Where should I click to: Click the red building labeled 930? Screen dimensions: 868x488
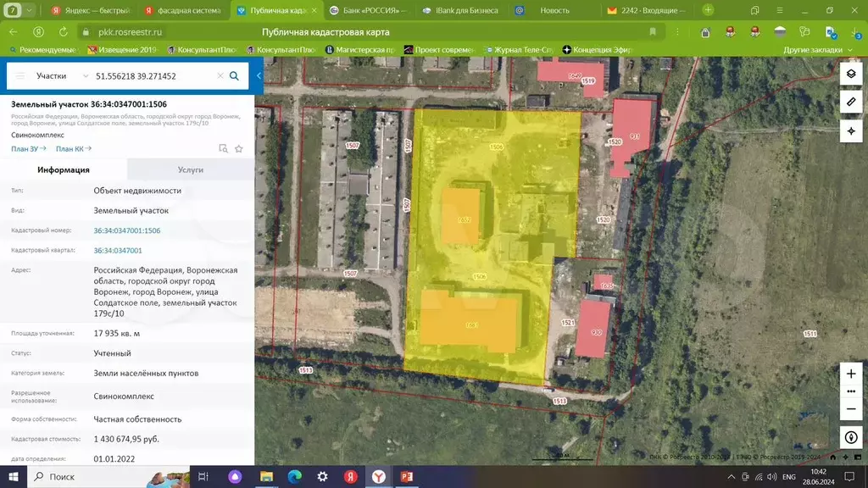(593, 330)
